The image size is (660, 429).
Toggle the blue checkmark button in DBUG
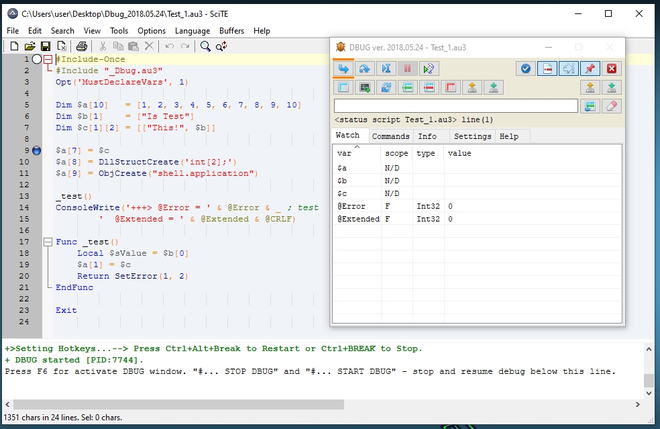526,68
